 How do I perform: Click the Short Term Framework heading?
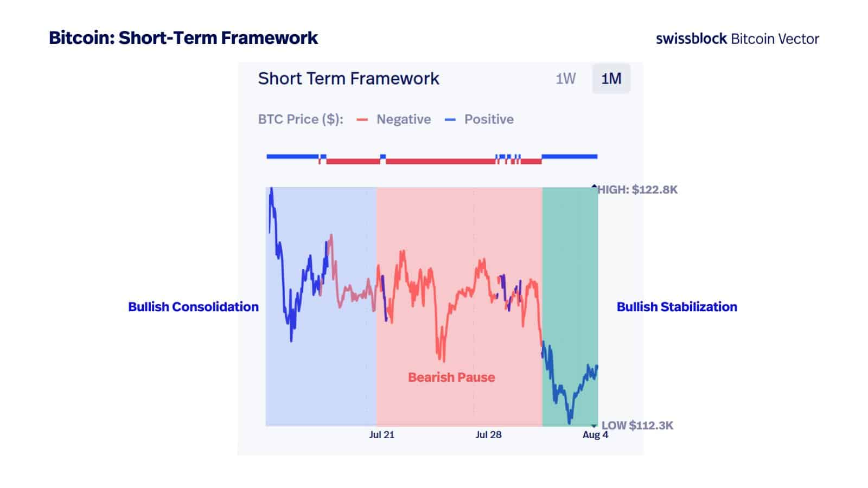[x=348, y=79]
